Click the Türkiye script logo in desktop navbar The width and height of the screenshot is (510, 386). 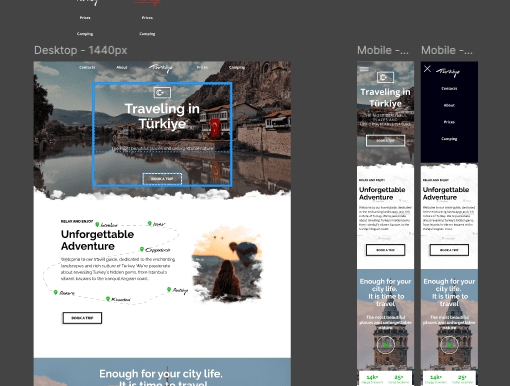(x=161, y=68)
